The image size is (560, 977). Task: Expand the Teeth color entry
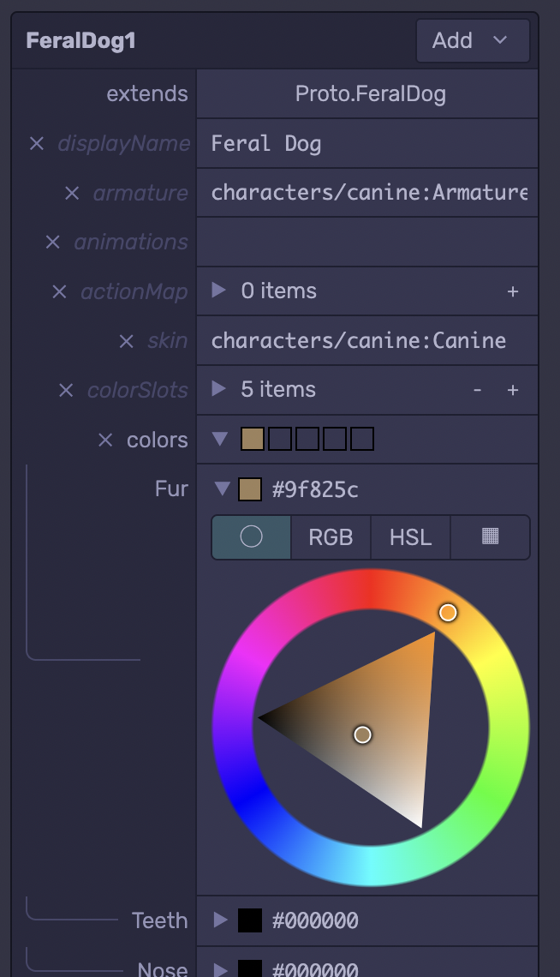coord(220,920)
